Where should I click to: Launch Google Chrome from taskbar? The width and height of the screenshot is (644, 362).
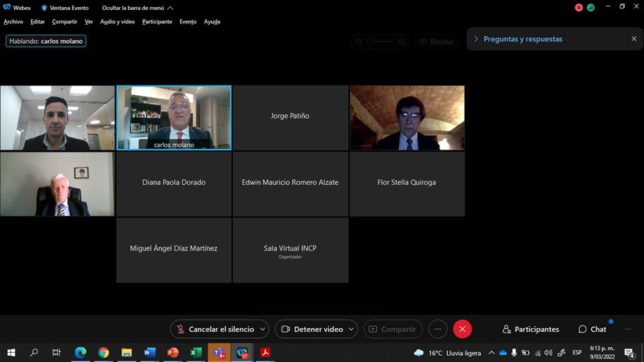click(104, 353)
